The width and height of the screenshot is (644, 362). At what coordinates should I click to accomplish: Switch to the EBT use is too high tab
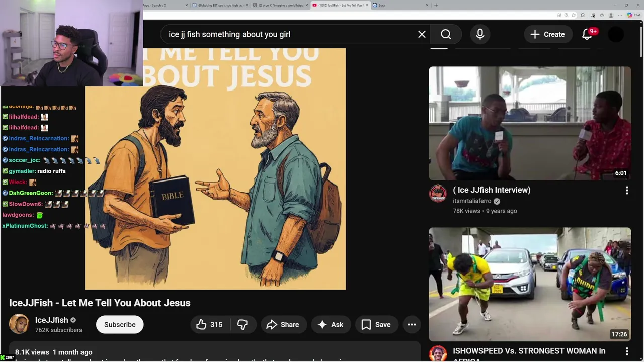pos(220,5)
